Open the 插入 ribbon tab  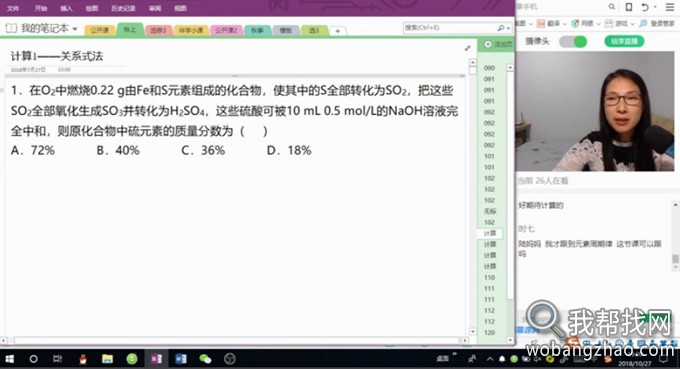tap(66, 8)
